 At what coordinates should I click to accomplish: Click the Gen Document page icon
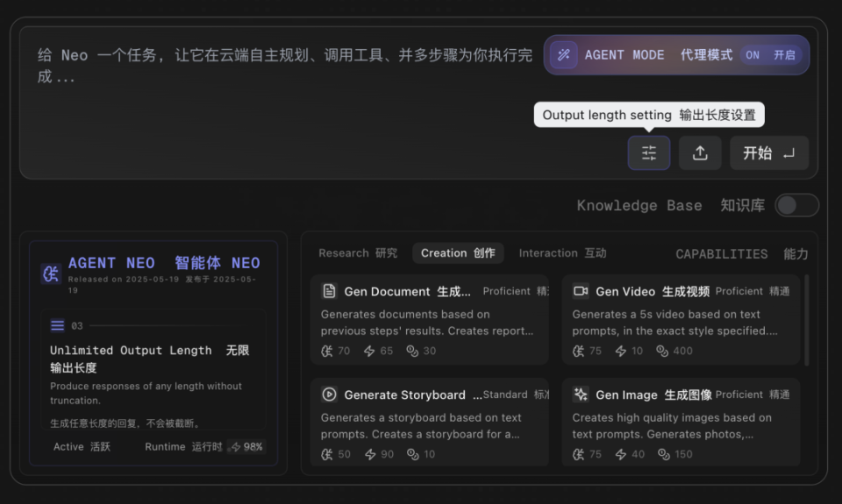(329, 291)
